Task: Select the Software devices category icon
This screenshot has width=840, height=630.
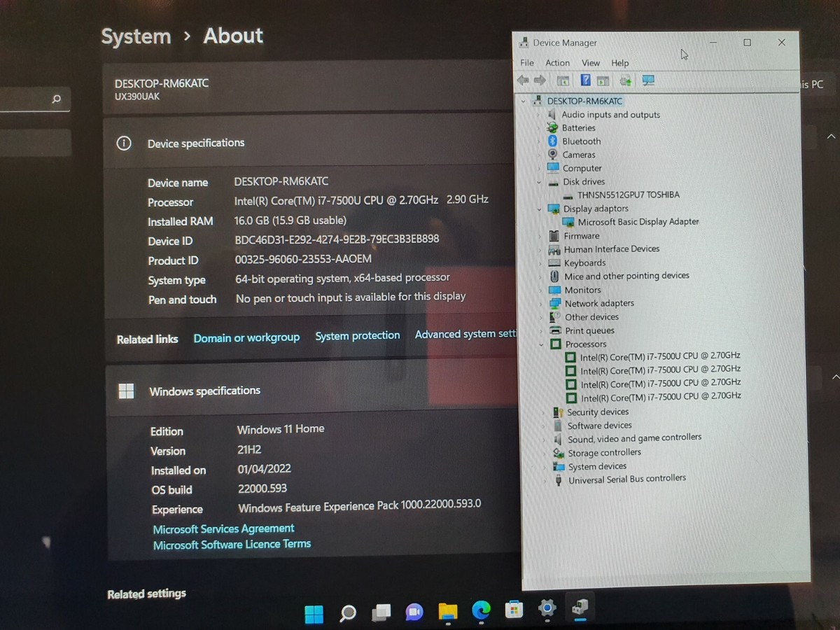Action: tap(558, 426)
